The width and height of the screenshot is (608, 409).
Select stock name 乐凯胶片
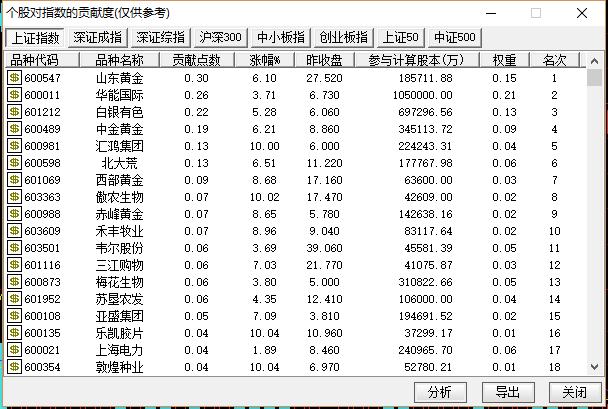tap(119, 333)
